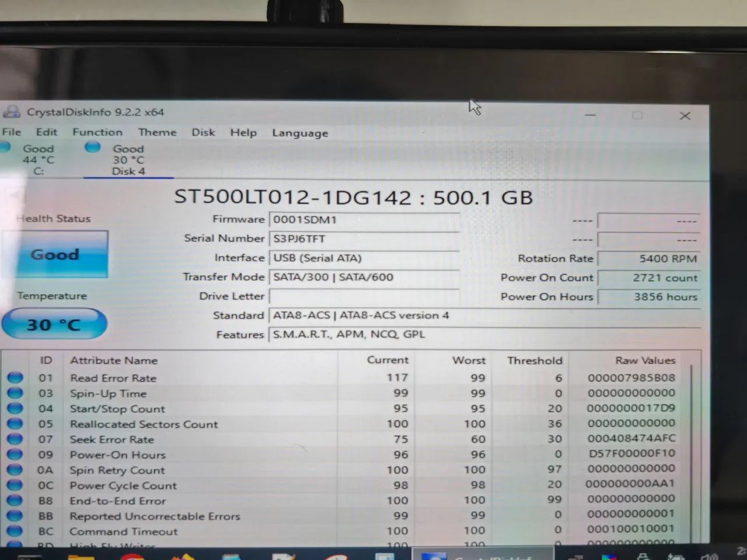This screenshot has width=747, height=560.
Task: Select the Command Timeout attribute name
Action: pos(123,531)
